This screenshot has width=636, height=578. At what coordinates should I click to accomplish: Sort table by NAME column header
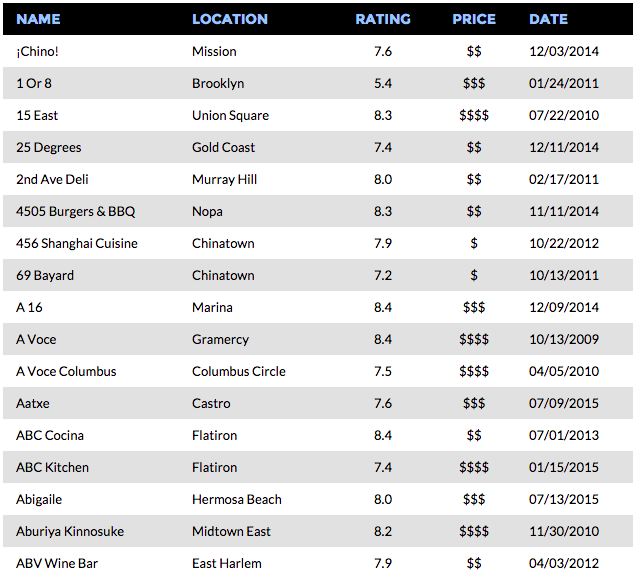pyautogui.click(x=38, y=19)
